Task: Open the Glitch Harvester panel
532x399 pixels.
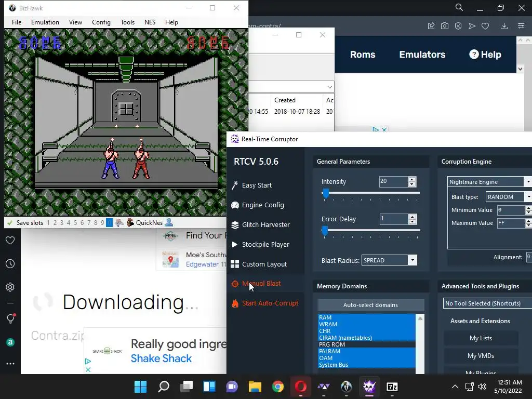Action: (260, 224)
